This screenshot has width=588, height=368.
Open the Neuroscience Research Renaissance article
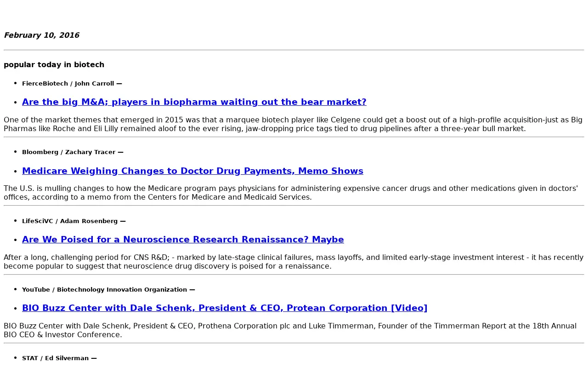point(183,240)
